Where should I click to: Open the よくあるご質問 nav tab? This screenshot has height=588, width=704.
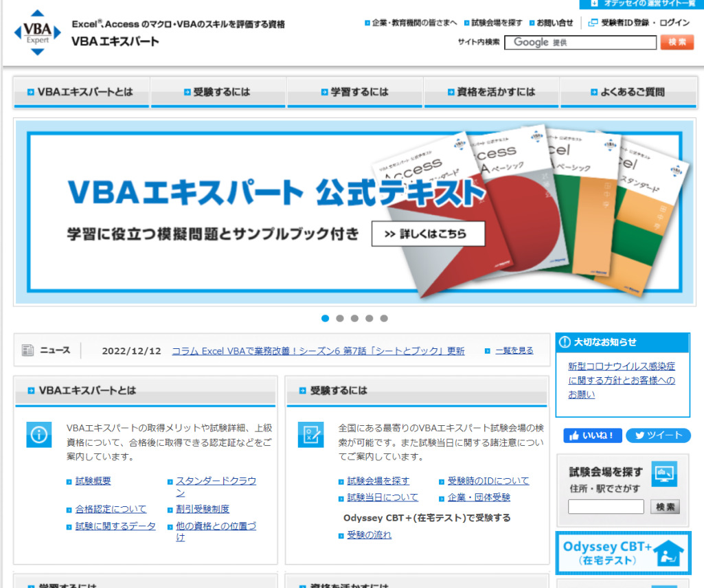click(x=628, y=92)
